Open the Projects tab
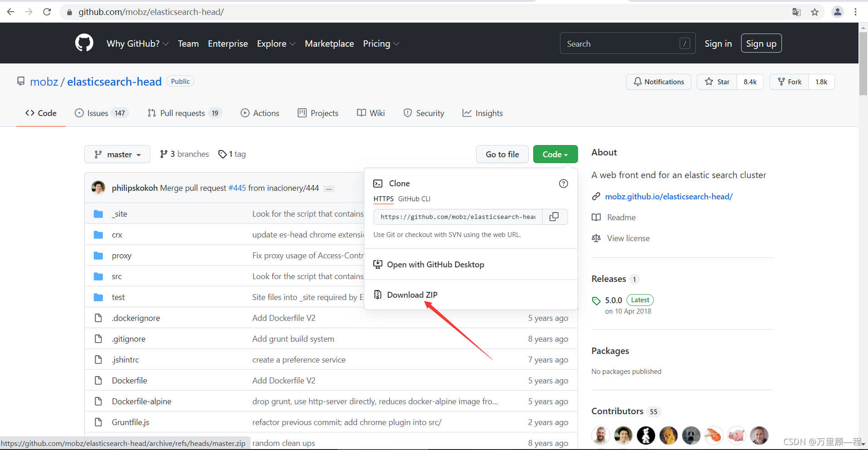 (318, 113)
